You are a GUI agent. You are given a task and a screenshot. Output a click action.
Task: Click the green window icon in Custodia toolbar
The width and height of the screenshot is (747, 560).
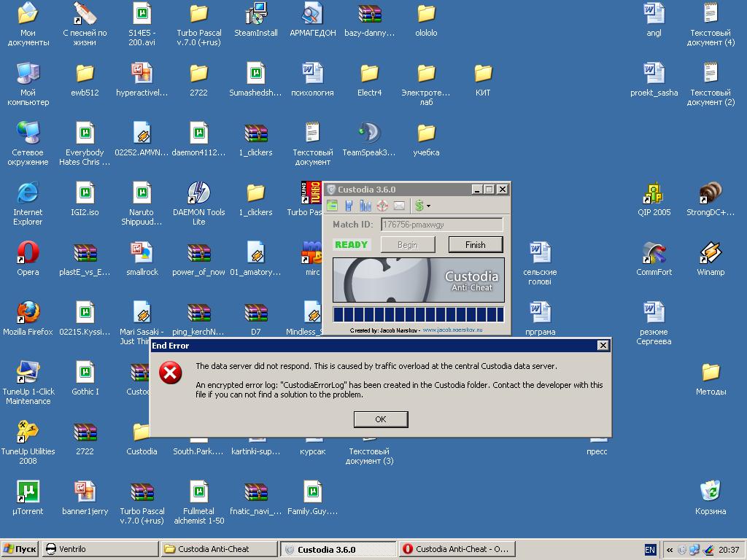[332, 206]
